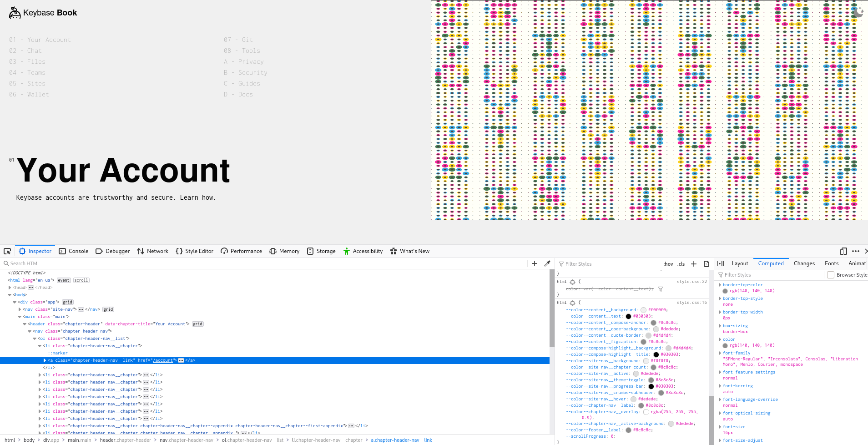Viewport: 868px width, 445px height.
Task: Expand the border-top-color computed property
Action: tap(720, 285)
